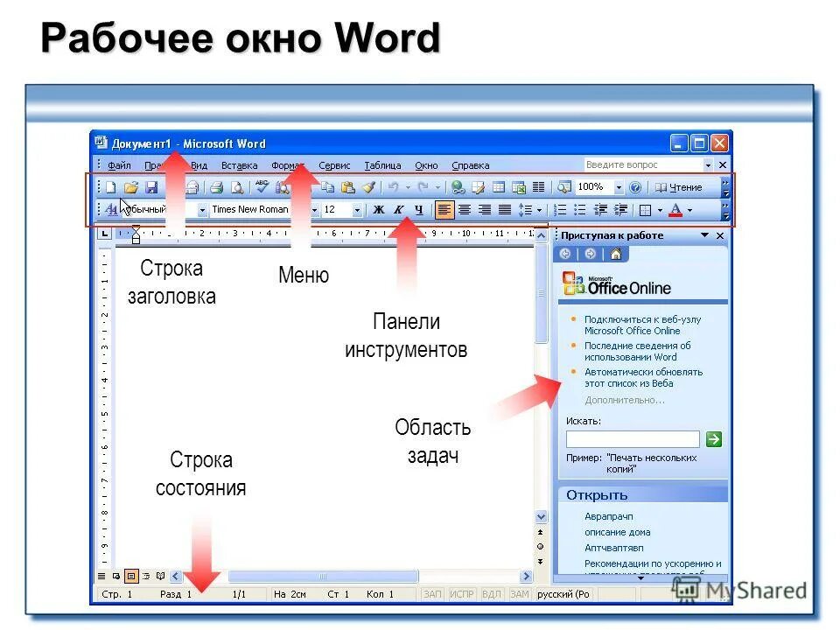Viewport: 840px width, 630px height.
Task: Toggle Align Left
Action: (444, 209)
